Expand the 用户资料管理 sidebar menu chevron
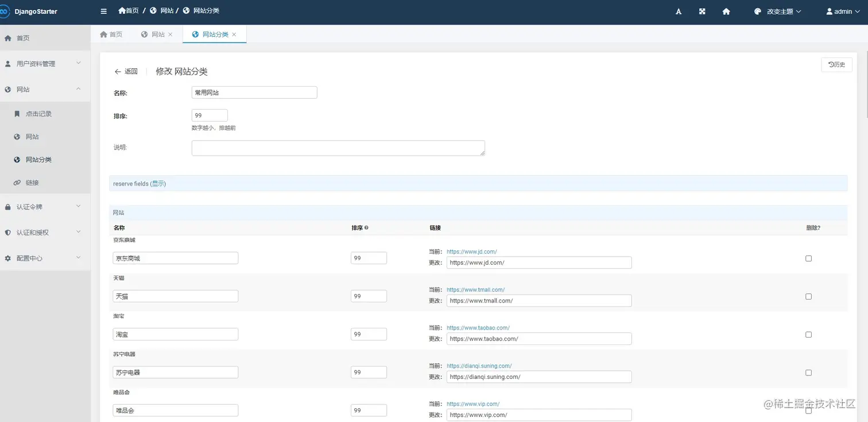868x422 pixels. 79,63
